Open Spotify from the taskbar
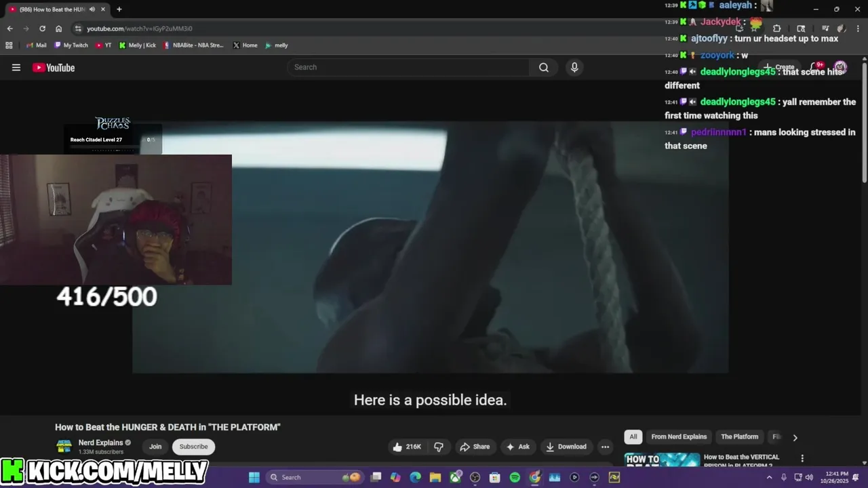868x488 pixels. 515,477
